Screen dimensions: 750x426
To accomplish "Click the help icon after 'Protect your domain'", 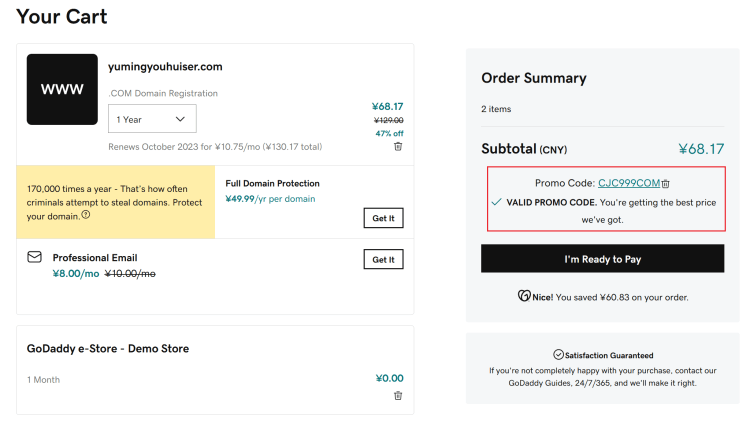I will click(x=86, y=215).
